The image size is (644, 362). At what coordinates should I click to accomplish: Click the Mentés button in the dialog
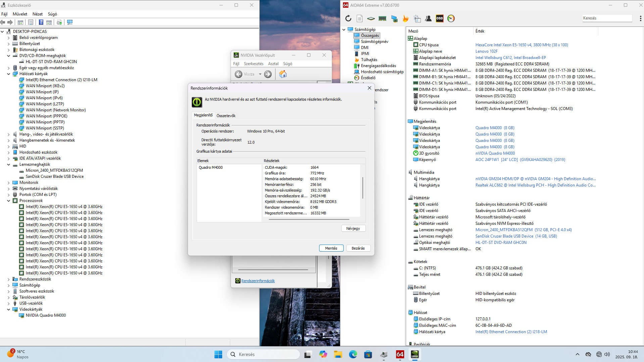331,248
